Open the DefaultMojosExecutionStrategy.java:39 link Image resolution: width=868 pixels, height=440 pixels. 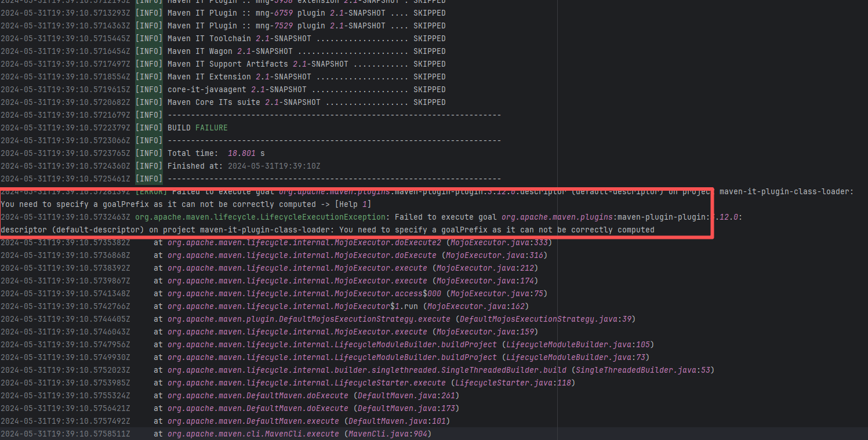[546, 319]
